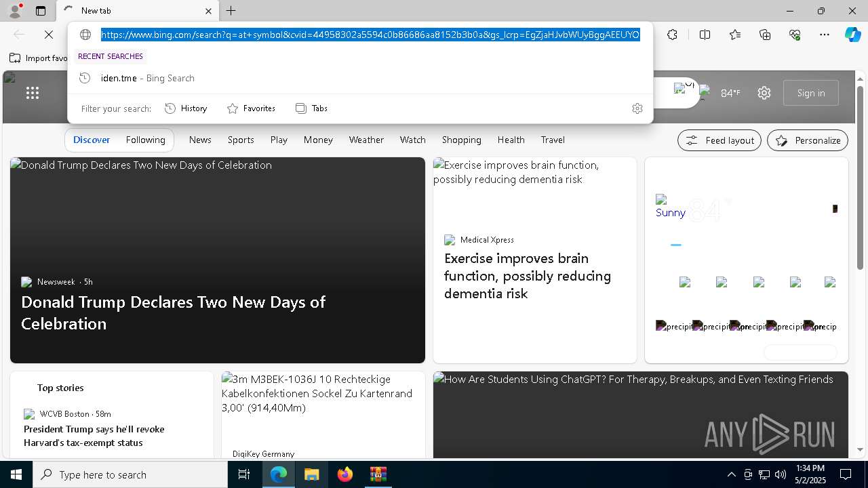
Task: Open How Are Students Using ChatGPT article
Action: (x=640, y=415)
